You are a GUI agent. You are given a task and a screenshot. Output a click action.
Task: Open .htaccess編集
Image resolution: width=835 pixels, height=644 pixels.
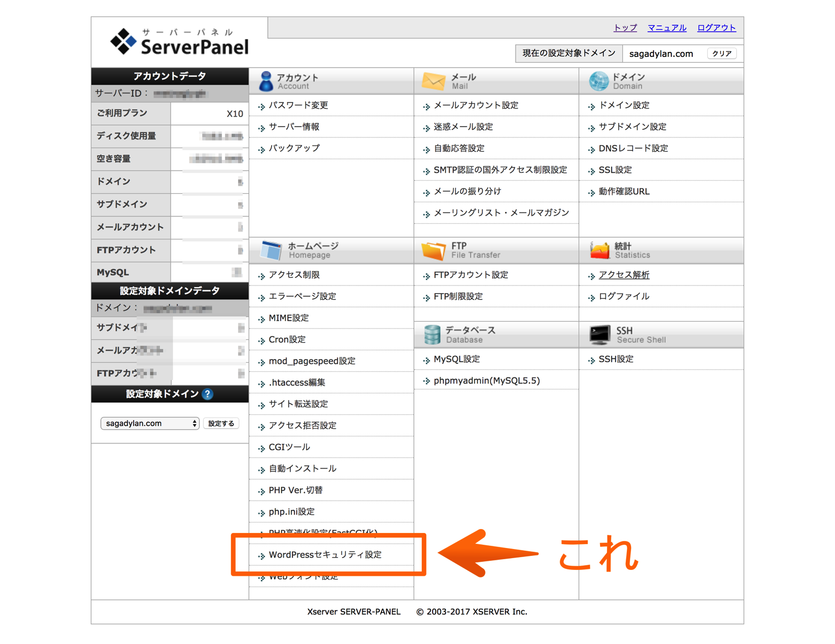point(297,382)
